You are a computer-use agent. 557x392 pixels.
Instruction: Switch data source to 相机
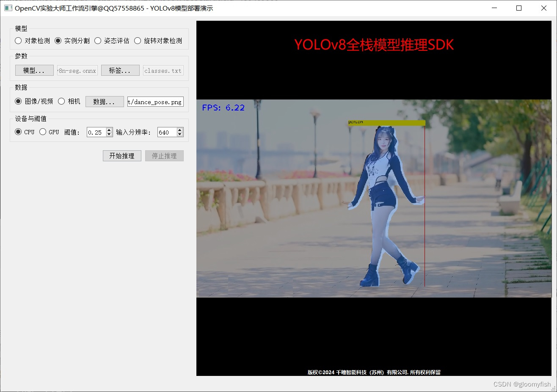[61, 101]
